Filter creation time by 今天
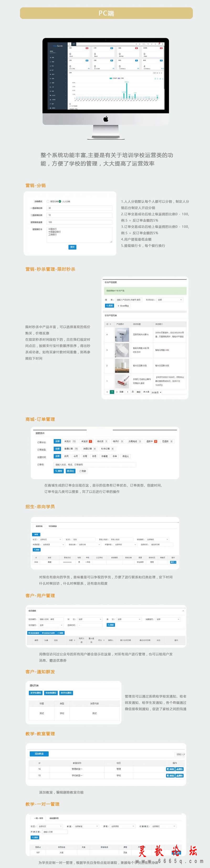The height and width of the screenshot is (868, 210). tap(76, 456)
